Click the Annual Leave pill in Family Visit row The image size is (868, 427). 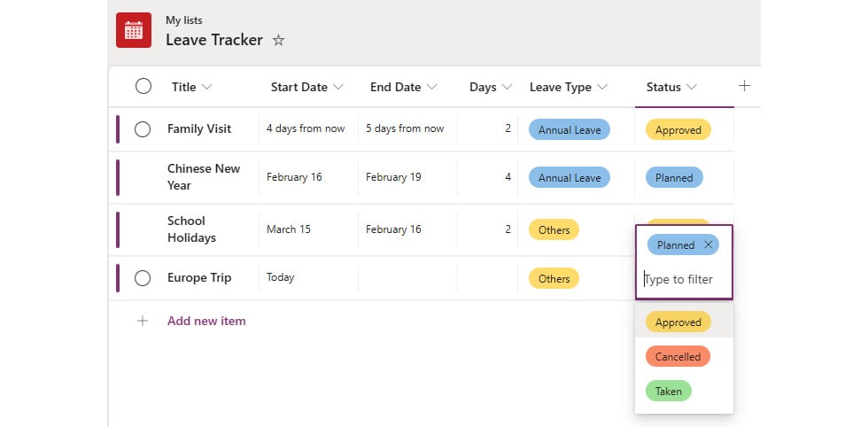(x=569, y=129)
